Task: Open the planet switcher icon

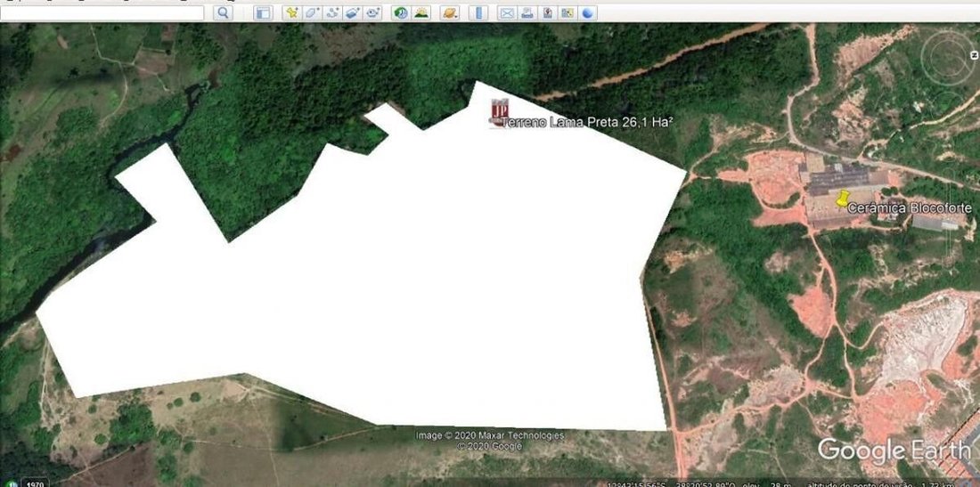Action: coord(449,12)
